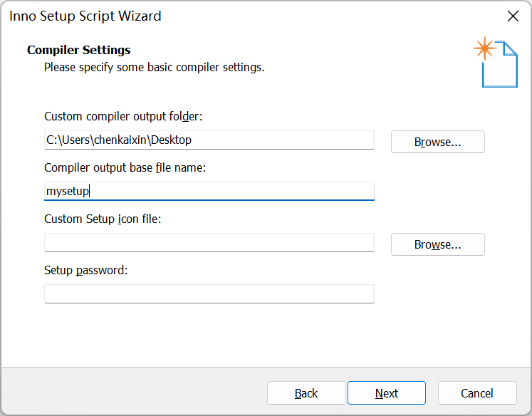Click the 'Custom Setup icon file' label
The width and height of the screenshot is (532, 416).
tap(103, 219)
